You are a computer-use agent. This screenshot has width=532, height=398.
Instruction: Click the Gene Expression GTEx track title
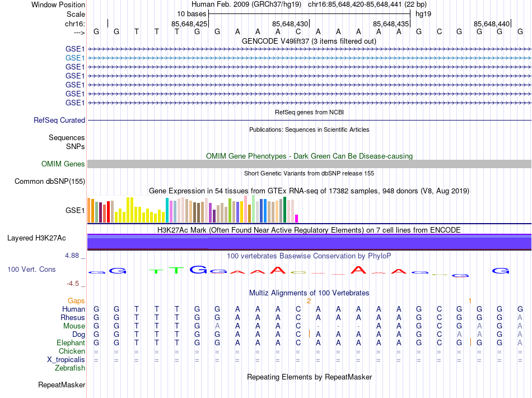point(309,191)
